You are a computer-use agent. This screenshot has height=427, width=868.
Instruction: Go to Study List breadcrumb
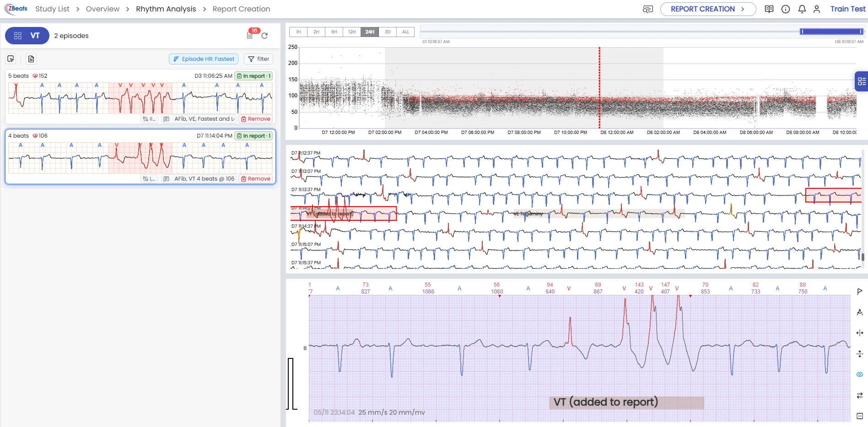(x=53, y=9)
